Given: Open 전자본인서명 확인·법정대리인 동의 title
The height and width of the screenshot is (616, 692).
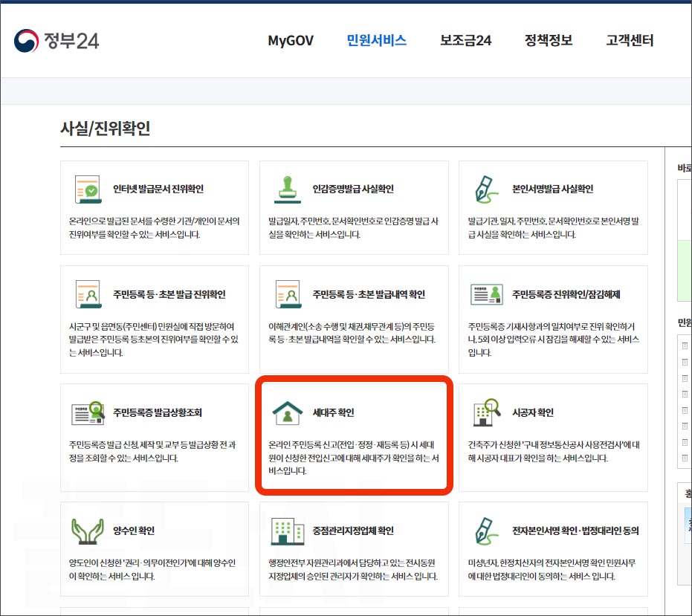Looking at the screenshot, I should coord(575,531).
